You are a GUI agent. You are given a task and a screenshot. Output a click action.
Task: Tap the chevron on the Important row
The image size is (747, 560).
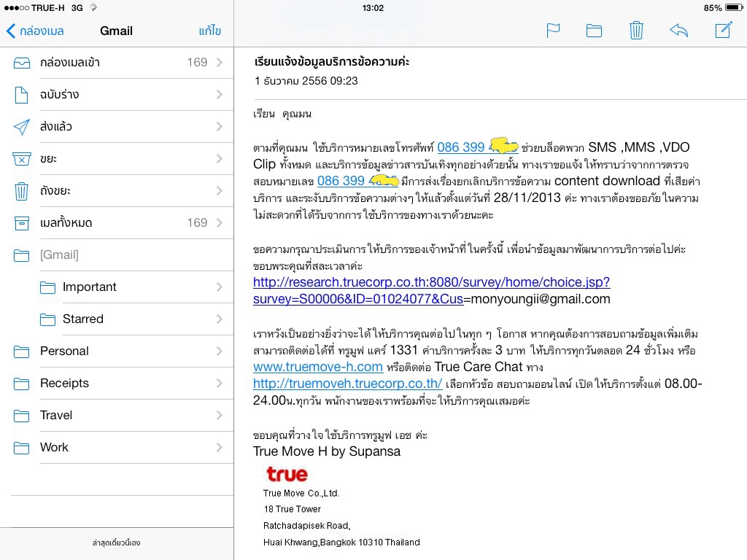[x=219, y=287]
